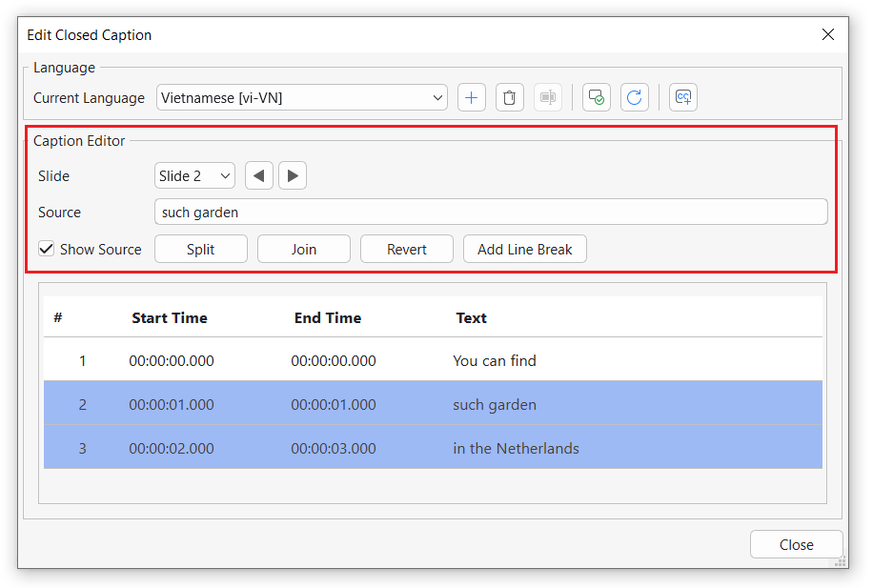Viewport: 873px width, 588px height.
Task: Click inside the Source text field
Action: 491,211
